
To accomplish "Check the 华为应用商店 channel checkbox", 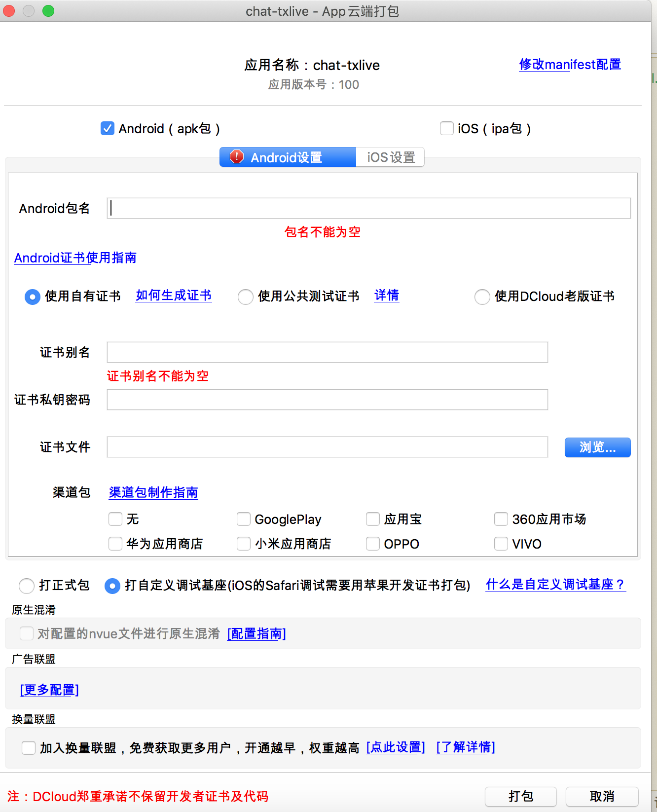I will [x=115, y=544].
